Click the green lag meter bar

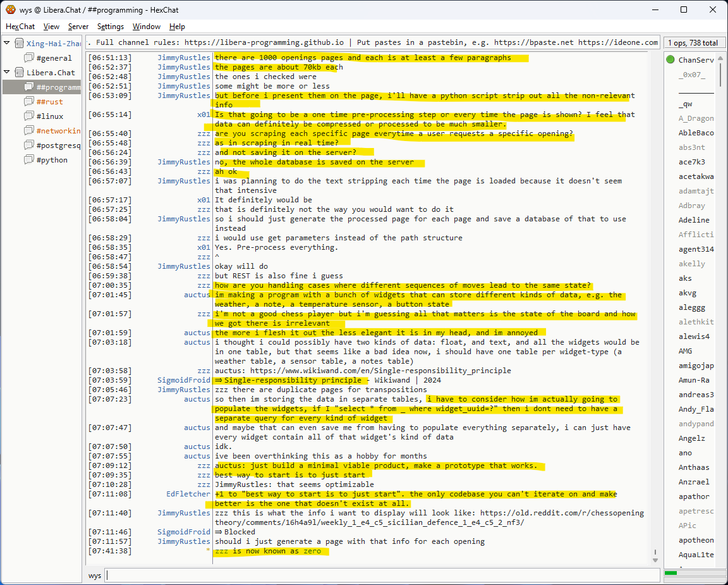point(670,573)
